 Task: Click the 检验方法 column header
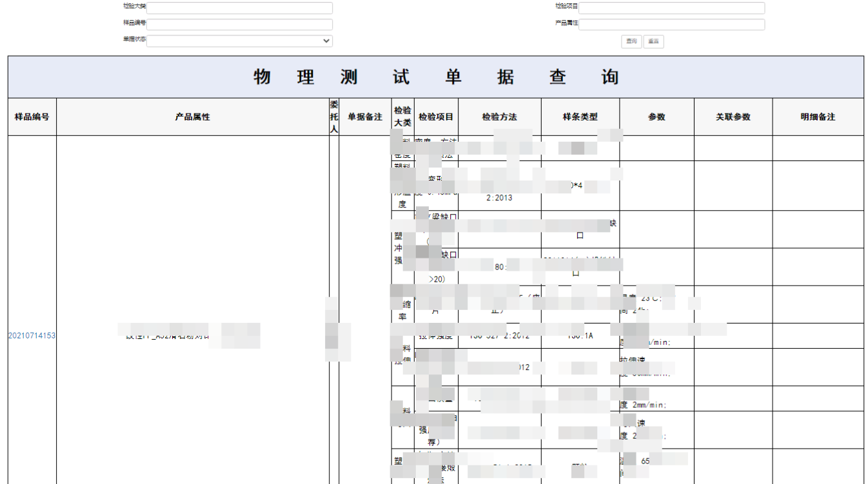499,117
